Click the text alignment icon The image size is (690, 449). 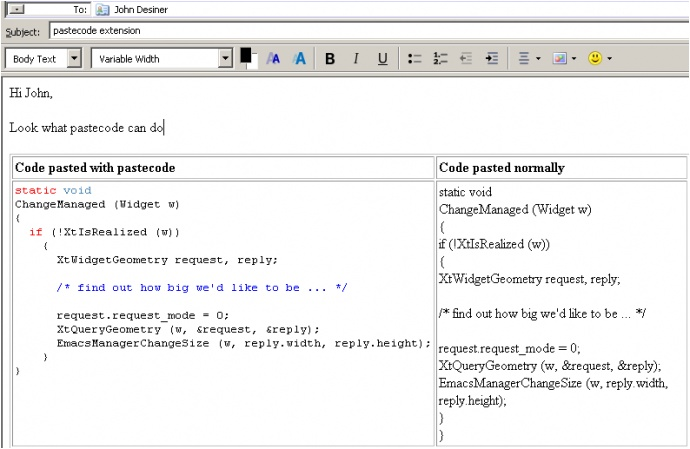(x=523, y=59)
